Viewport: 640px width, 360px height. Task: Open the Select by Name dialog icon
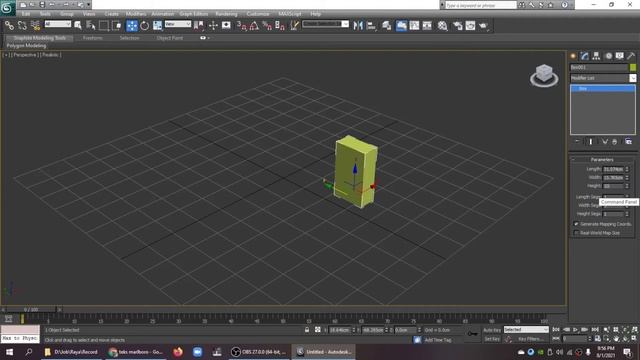click(x=91, y=26)
